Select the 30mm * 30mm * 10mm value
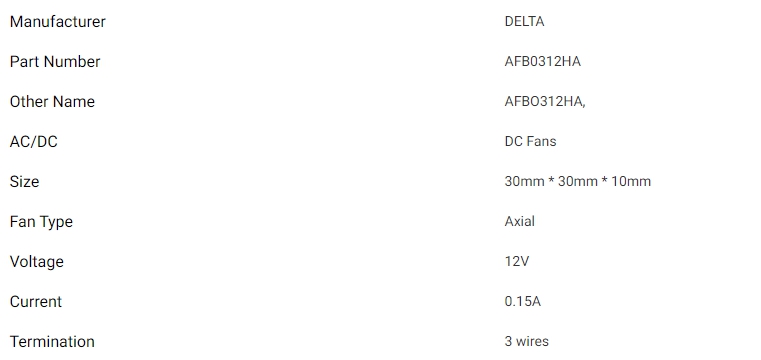Viewport: 761px width, 360px height. 578,181
